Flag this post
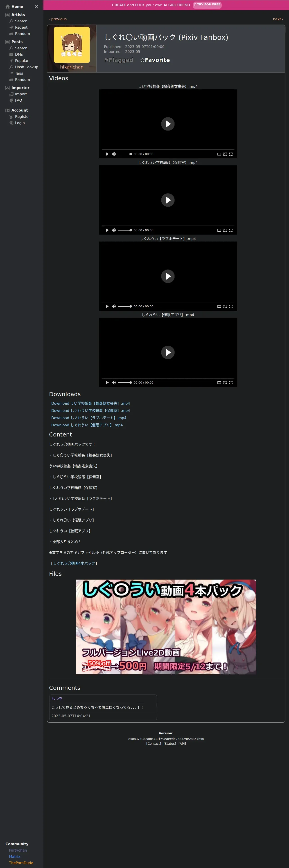 pyautogui.click(x=119, y=60)
